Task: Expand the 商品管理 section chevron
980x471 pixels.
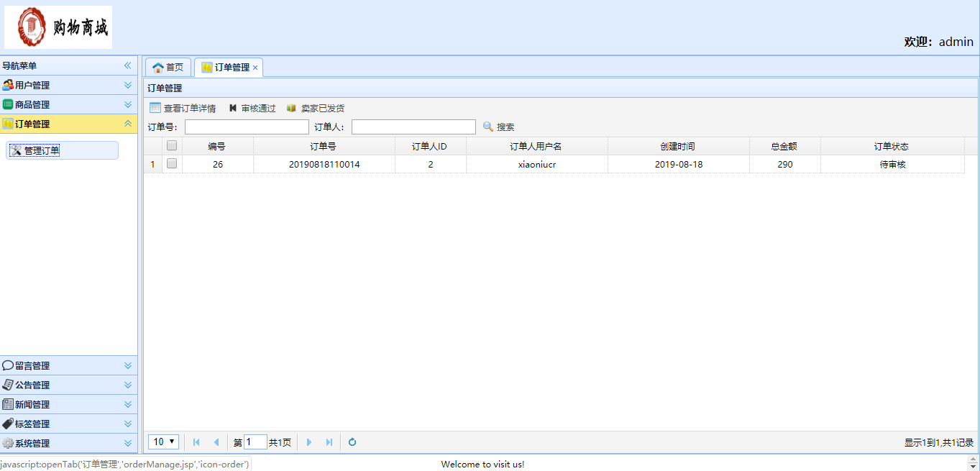Action: point(128,104)
